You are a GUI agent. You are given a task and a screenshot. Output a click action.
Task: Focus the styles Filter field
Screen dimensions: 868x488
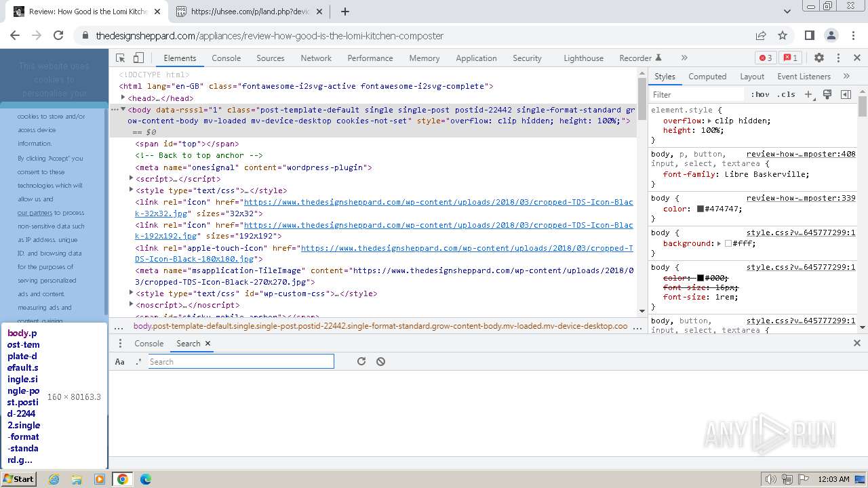[696, 95]
